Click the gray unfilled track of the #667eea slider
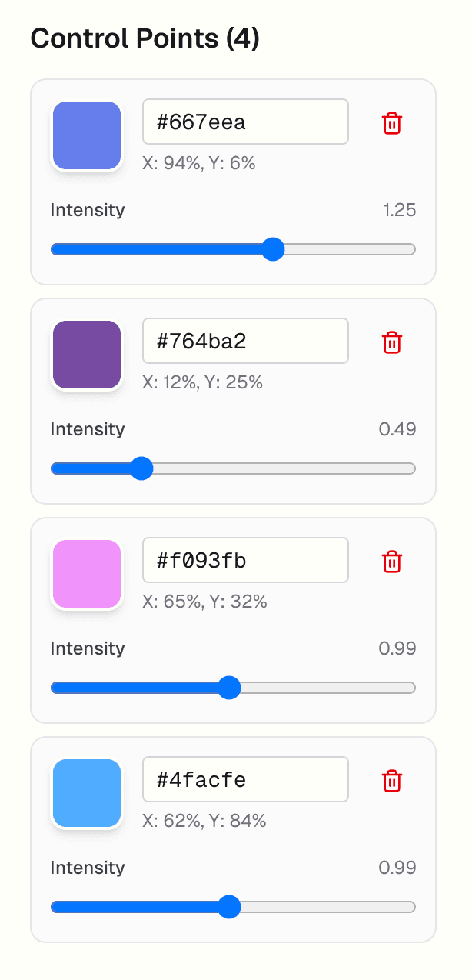472x980 pixels. point(351,249)
